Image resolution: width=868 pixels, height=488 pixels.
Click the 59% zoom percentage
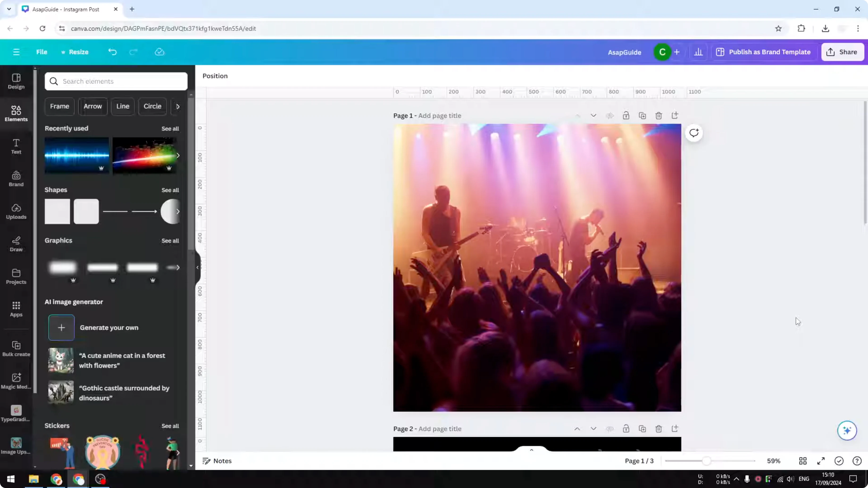pyautogui.click(x=774, y=461)
